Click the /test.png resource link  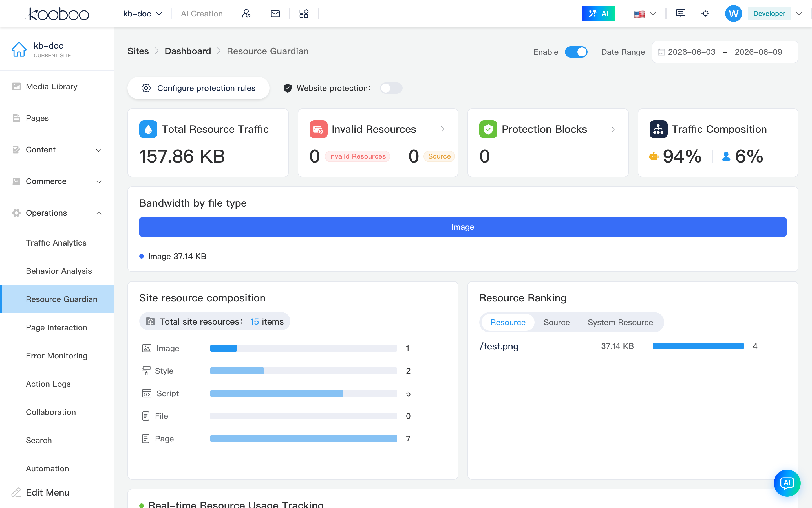[499, 346]
